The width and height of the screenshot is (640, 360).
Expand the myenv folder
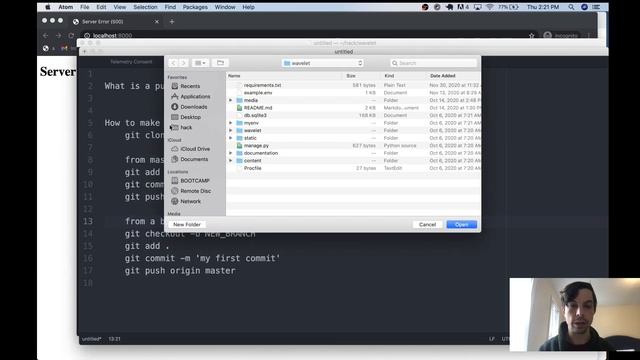[x=231, y=123]
